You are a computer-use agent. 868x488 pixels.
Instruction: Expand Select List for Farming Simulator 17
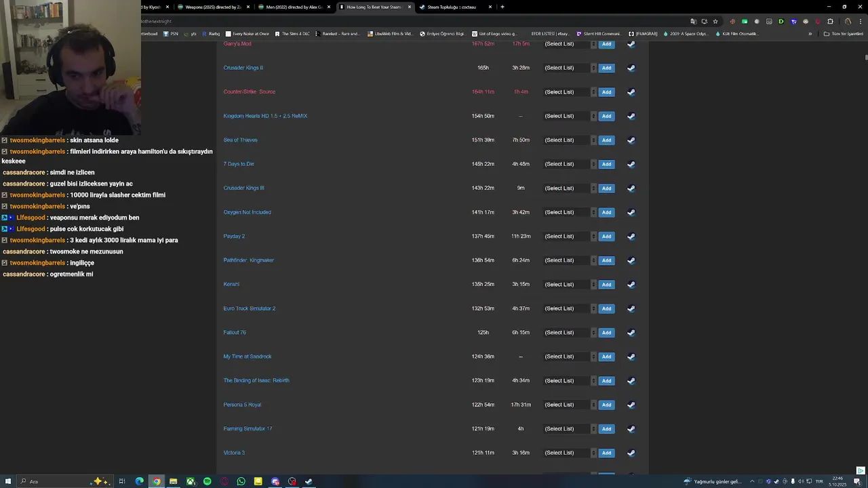tap(570, 429)
